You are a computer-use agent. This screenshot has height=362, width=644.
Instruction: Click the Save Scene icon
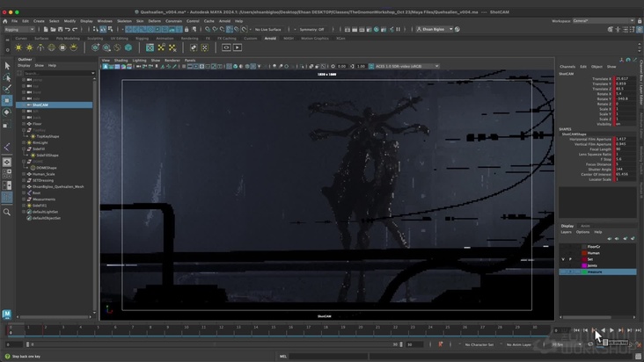point(60,29)
